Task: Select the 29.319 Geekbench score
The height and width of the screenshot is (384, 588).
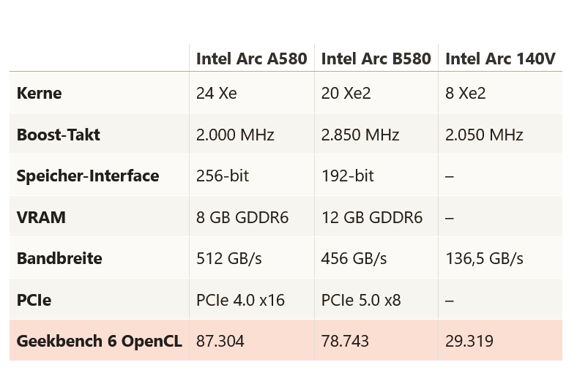Action: 469,341
